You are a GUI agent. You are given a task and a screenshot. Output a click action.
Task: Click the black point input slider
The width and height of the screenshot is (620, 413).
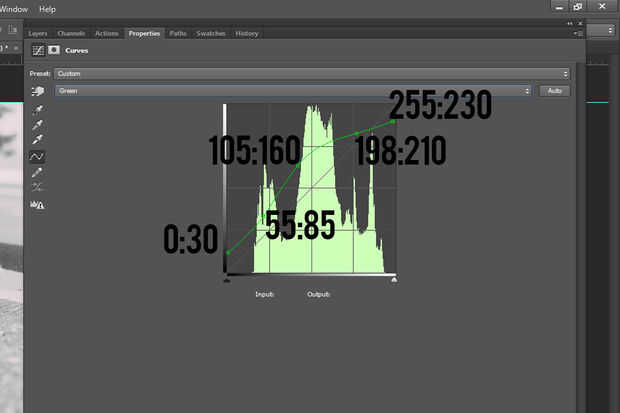pos(227,280)
